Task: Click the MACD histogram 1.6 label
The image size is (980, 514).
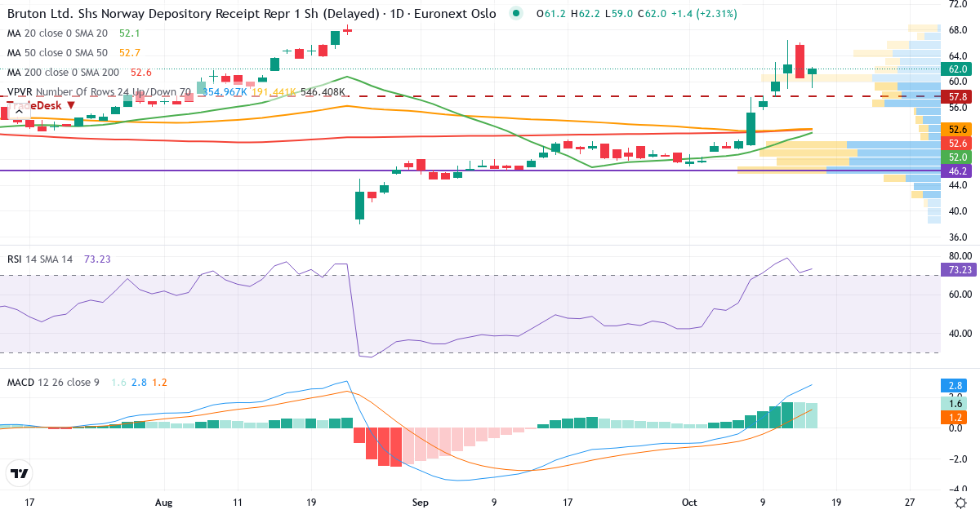Action: (955, 403)
